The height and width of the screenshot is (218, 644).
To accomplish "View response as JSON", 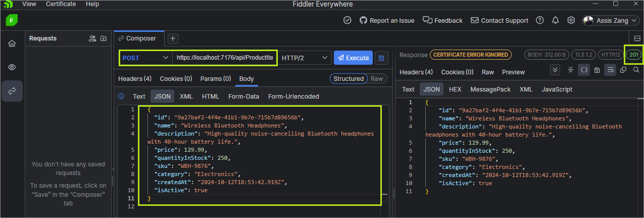I will [431, 89].
